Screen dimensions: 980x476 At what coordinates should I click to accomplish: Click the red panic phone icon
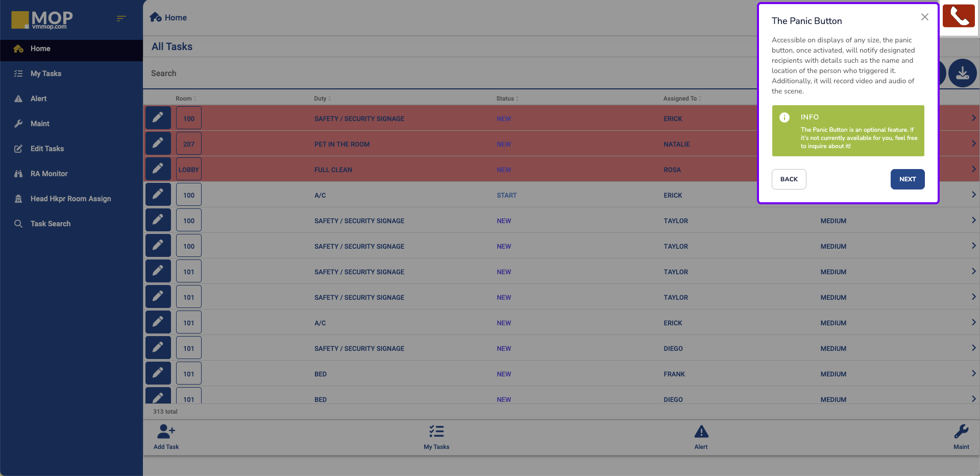coord(959,16)
